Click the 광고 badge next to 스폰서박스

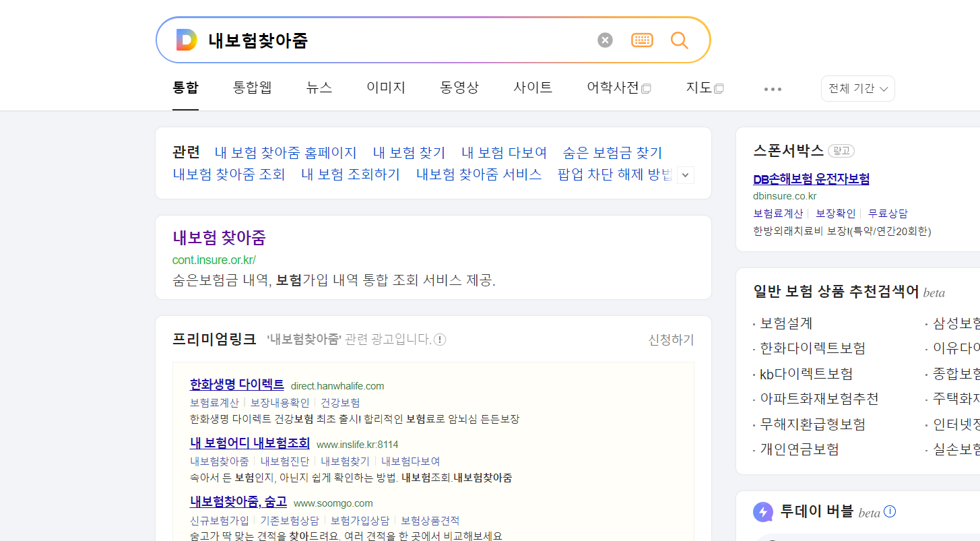841,151
